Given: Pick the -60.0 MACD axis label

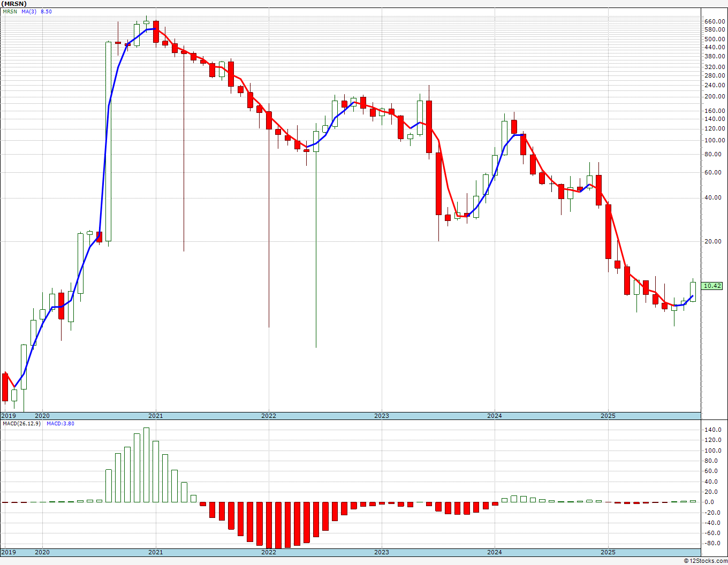Looking at the screenshot, I should 714,533.
